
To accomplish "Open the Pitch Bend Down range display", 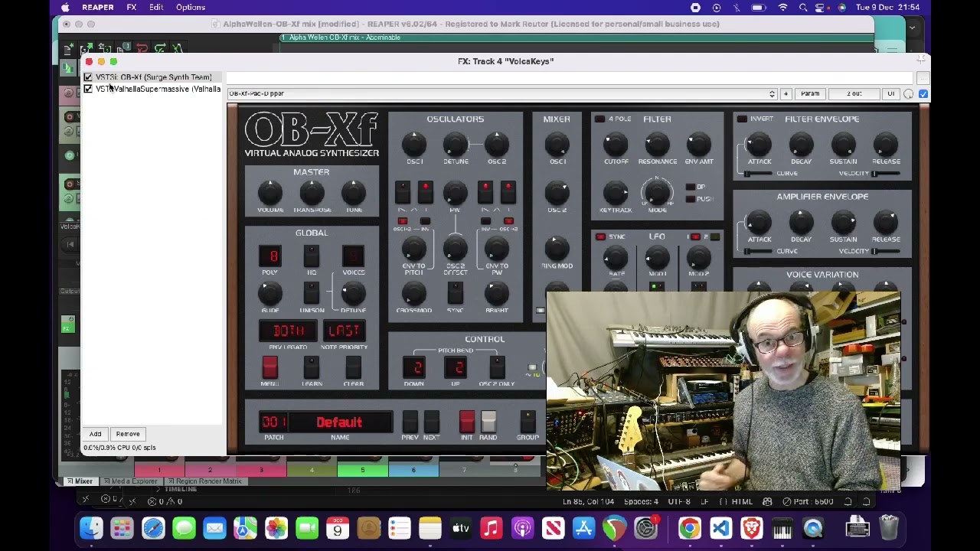I will (414, 367).
